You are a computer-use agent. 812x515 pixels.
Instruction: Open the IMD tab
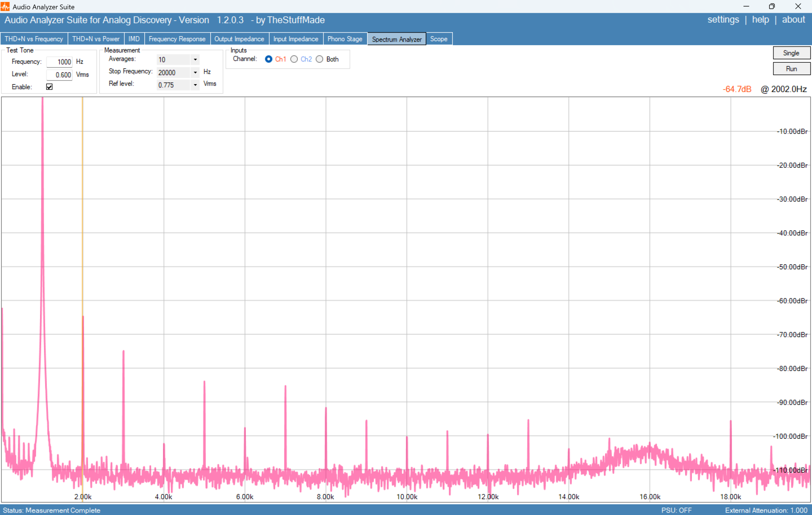tap(134, 39)
